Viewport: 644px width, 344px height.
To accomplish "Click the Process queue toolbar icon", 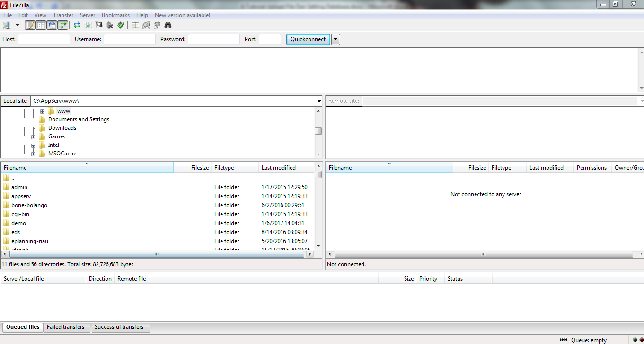I will [x=88, y=25].
